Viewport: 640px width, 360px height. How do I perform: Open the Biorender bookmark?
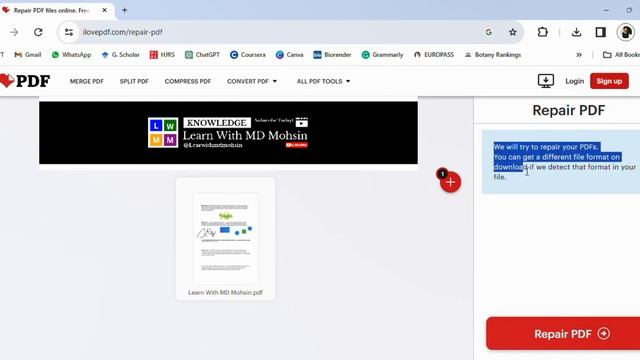[x=332, y=55]
